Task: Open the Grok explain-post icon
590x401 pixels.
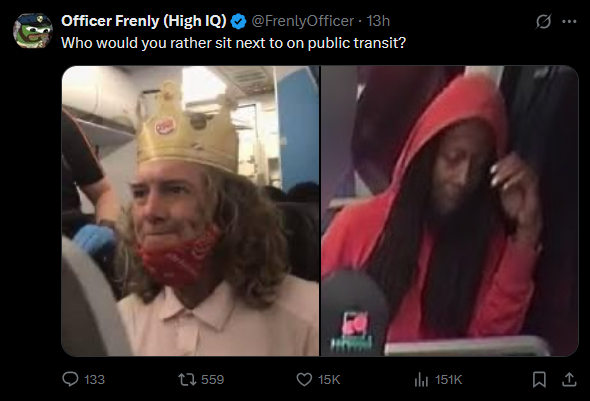Action: [x=543, y=21]
